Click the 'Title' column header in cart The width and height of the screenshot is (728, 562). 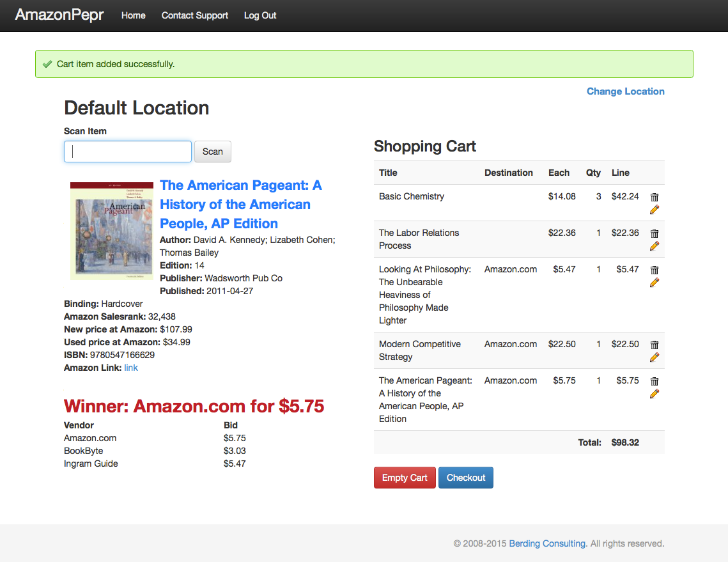(388, 173)
